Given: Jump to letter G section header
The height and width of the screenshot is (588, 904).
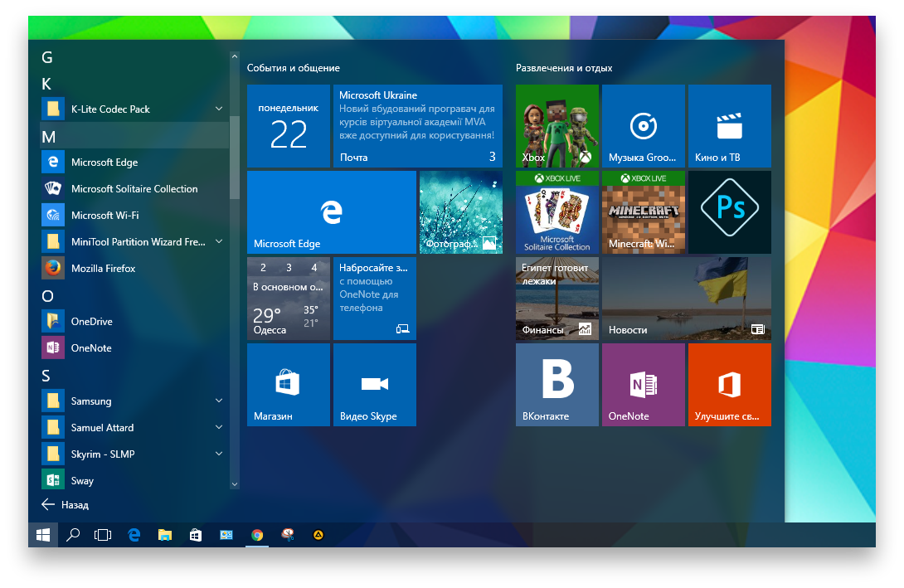Looking at the screenshot, I should (47, 57).
